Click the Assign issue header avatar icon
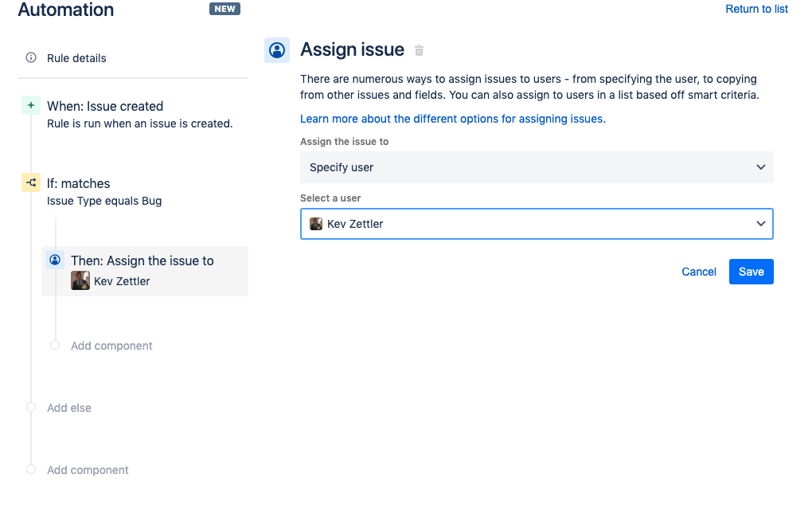The width and height of the screenshot is (812, 513). click(276, 49)
